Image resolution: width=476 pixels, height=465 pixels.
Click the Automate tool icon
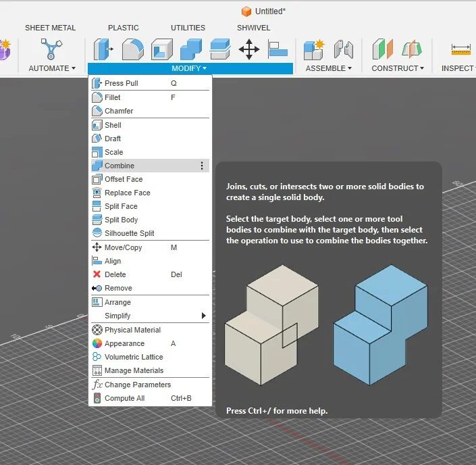click(x=51, y=49)
